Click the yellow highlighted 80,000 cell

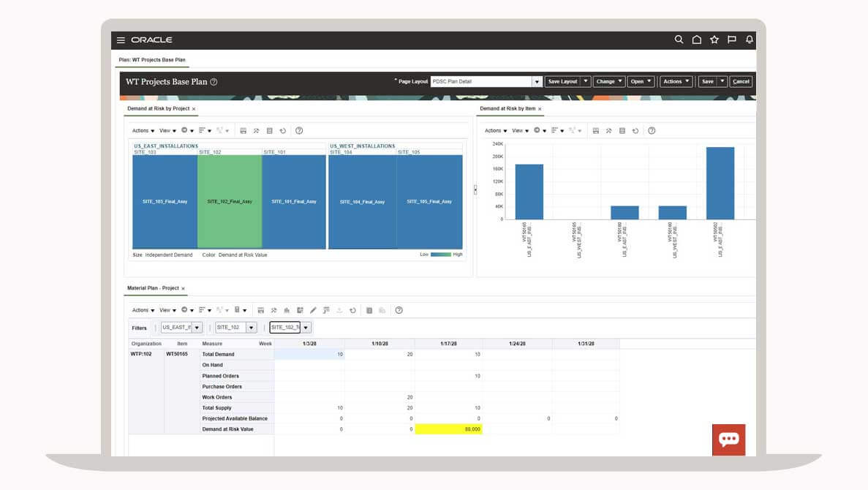(x=448, y=429)
